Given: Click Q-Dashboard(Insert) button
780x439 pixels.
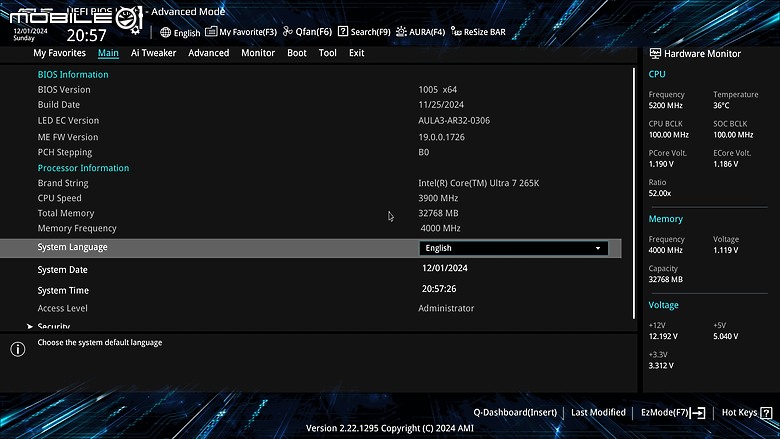Looking at the screenshot, I should pyautogui.click(x=515, y=412).
